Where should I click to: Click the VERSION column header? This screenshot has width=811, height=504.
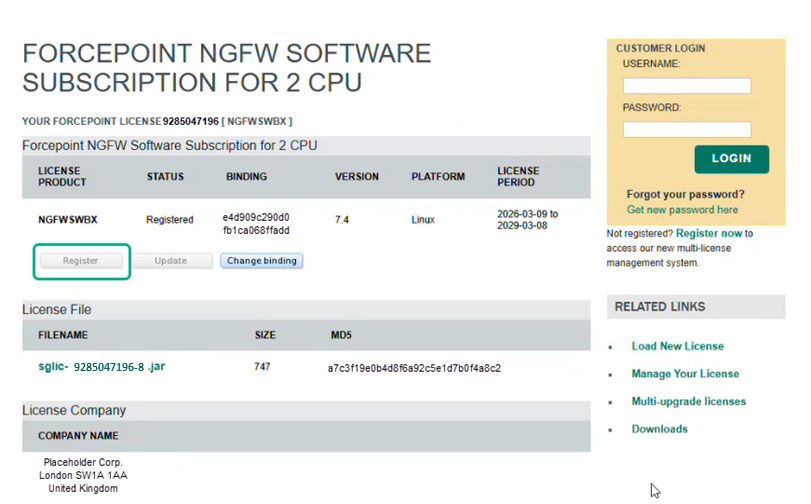coord(357,176)
